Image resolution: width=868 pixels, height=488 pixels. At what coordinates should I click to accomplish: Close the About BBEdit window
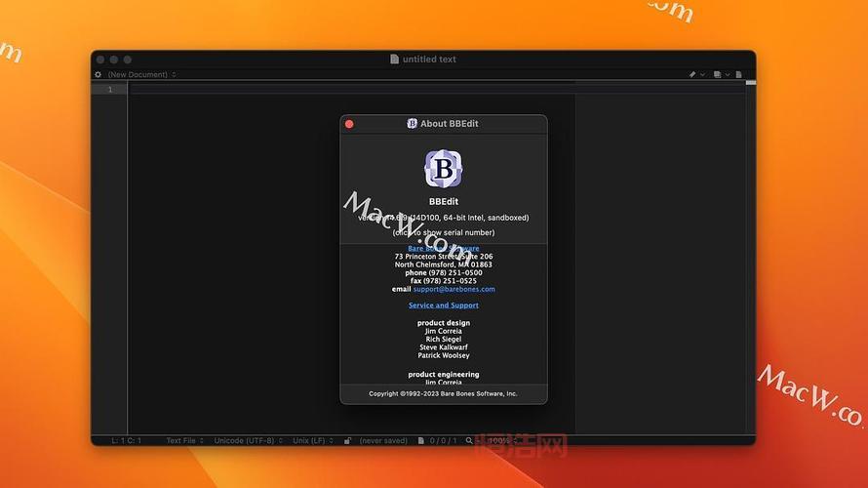[x=349, y=124]
